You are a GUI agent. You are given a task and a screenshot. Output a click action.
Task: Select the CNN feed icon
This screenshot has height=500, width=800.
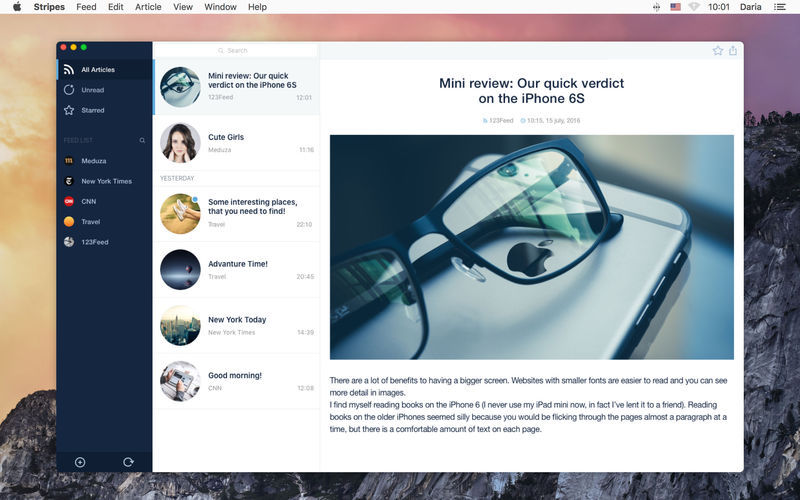click(69, 202)
